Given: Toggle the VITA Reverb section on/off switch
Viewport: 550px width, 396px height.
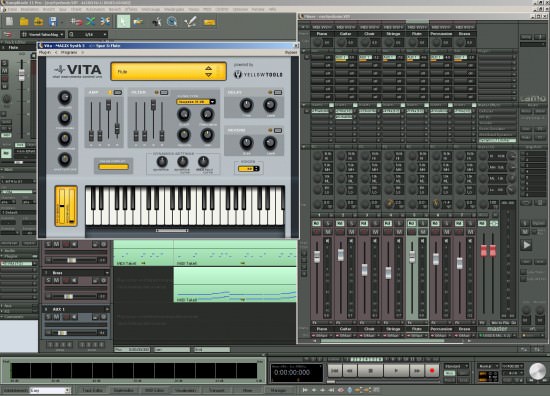Looking at the screenshot, I should [277, 130].
